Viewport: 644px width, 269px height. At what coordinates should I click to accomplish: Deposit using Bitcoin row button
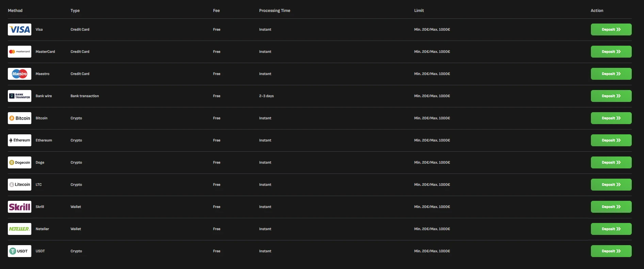[x=611, y=118]
